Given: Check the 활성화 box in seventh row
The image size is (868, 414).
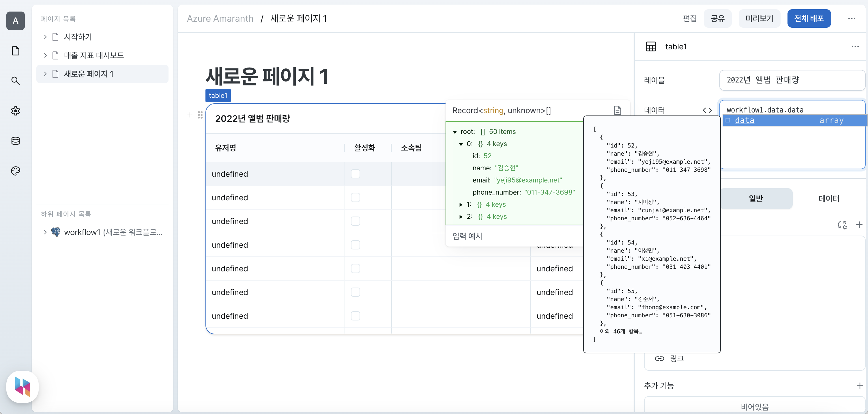Looking at the screenshot, I should (x=356, y=316).
